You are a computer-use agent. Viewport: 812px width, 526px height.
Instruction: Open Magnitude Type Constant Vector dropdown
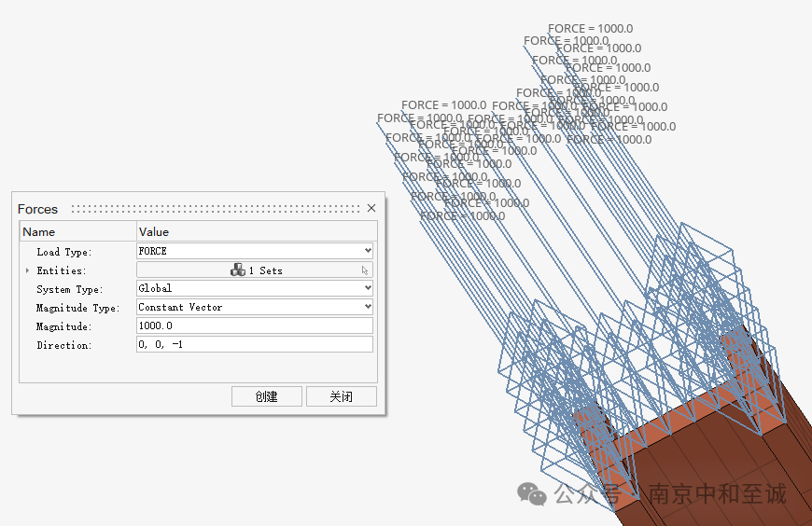[x=255, y=307]
